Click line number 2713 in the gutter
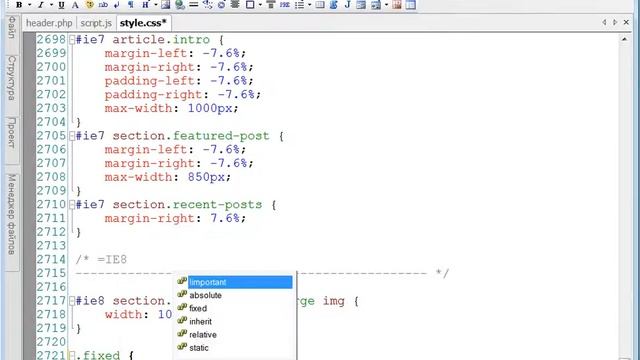The width and height of the screenshot is (640, 360). pyautogui.click(x=51, y=246)
